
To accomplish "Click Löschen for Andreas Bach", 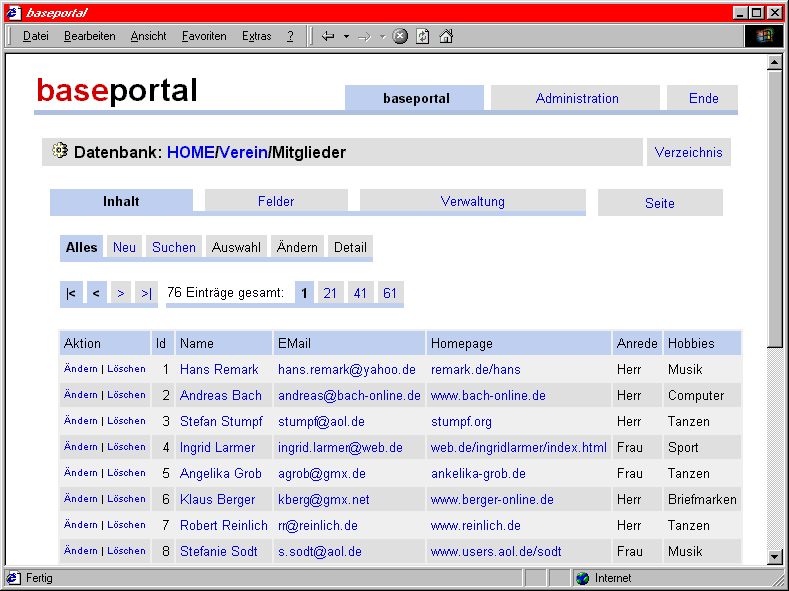I will pos(126,395).
